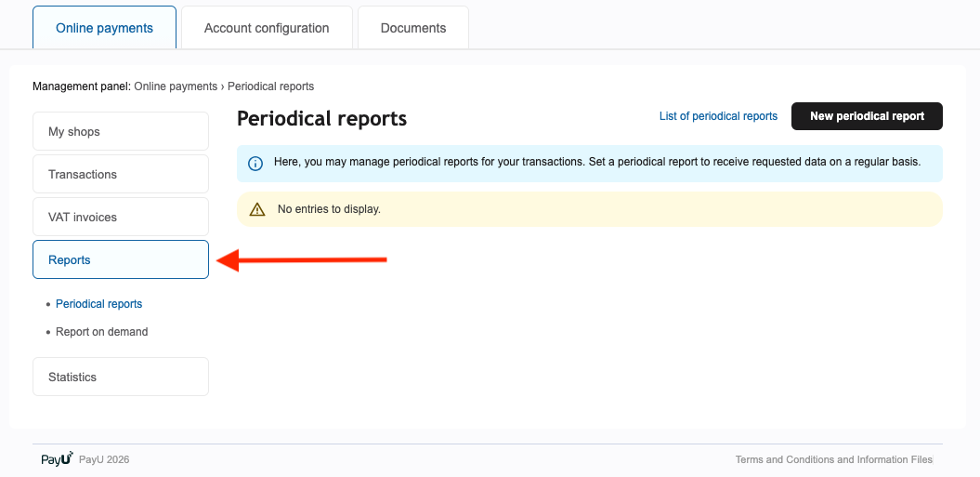Viewport: 980px width, 477px height.
Task: Open the Online payments tab
Action: tap(104, 28)
